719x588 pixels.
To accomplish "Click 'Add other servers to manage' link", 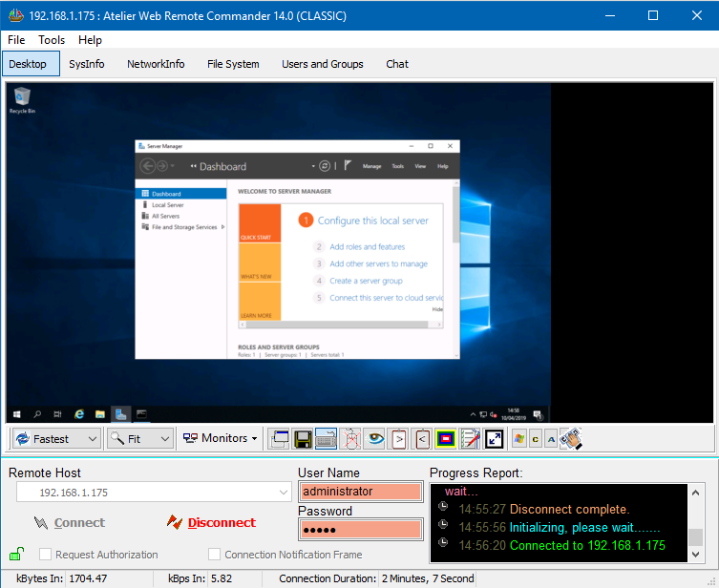I will [x=378, y=263].
